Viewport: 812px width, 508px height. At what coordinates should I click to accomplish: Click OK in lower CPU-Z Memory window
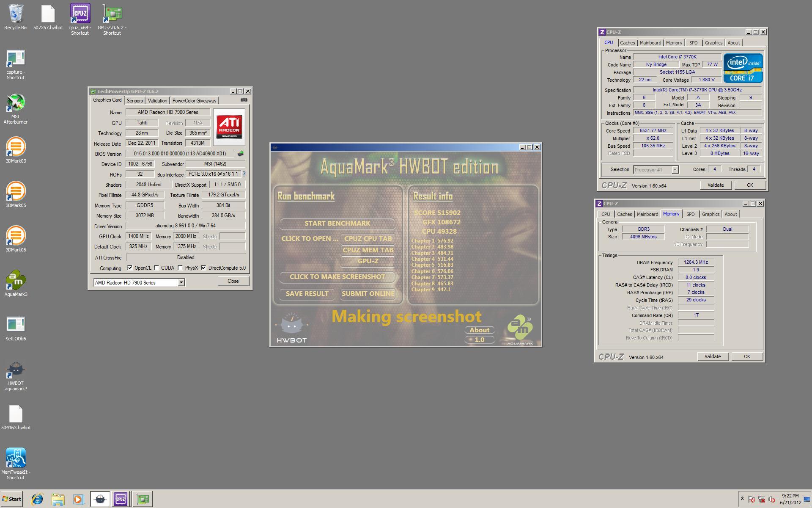coord(746,356)
